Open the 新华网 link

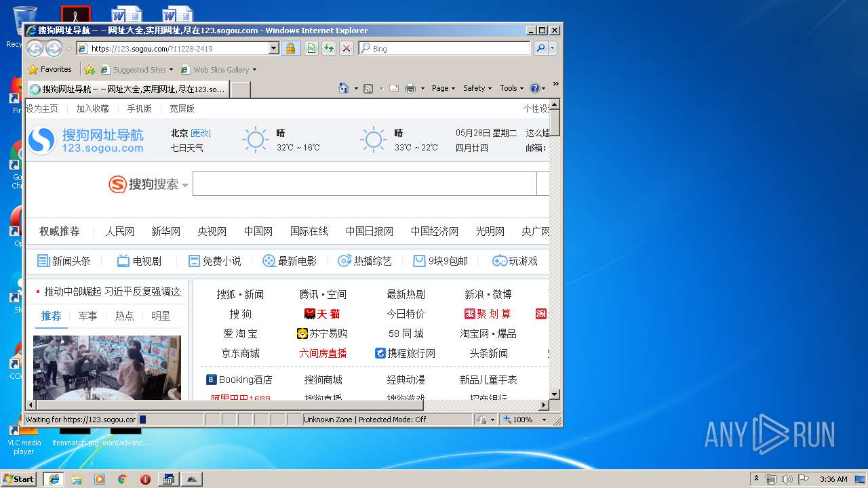[165, 231]
